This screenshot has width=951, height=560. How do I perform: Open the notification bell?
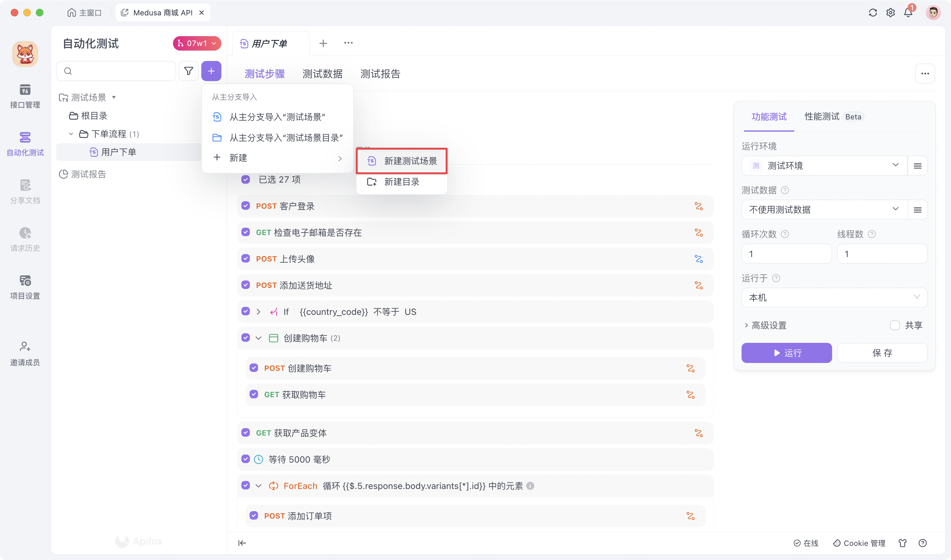point(908,13)
